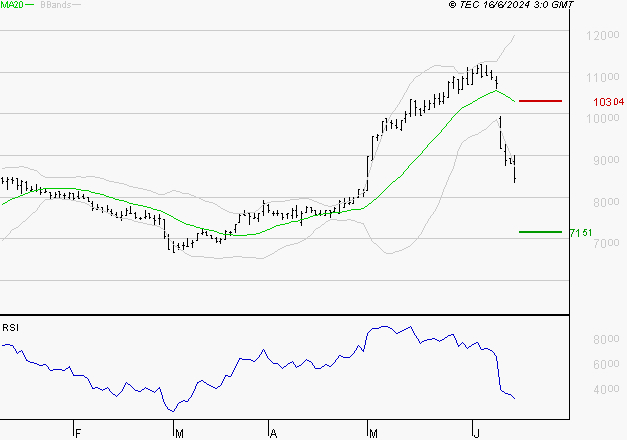The height and width of the screenshot is (440, 627).
Task: Click the 9000 price axis label
Action: click(606, 160)
